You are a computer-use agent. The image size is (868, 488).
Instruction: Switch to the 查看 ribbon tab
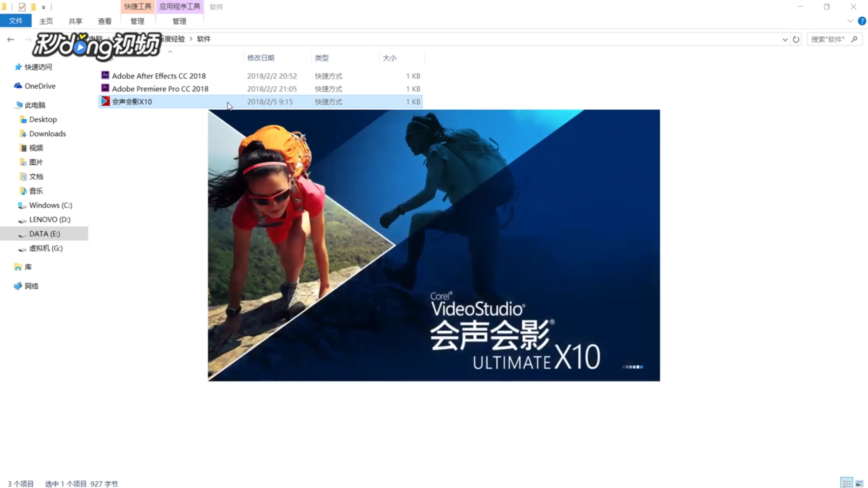pyautogui.click(x=104, y=21)
